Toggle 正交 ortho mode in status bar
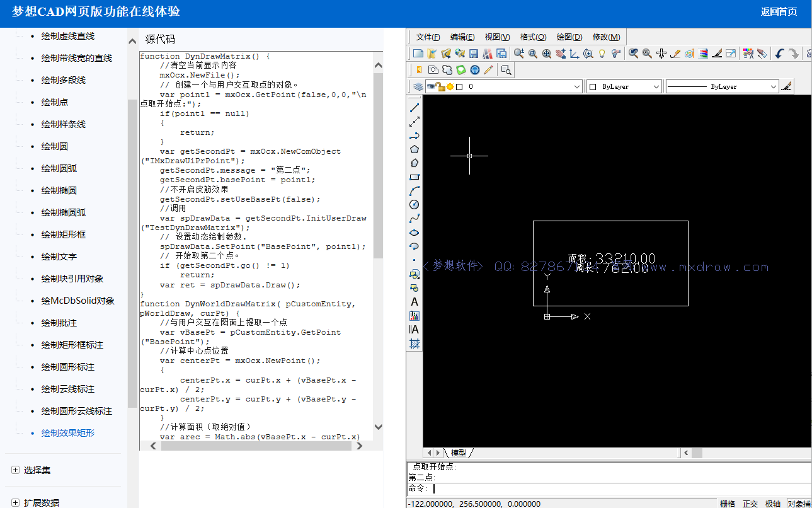The image size is (812, 508). point(750,504)
